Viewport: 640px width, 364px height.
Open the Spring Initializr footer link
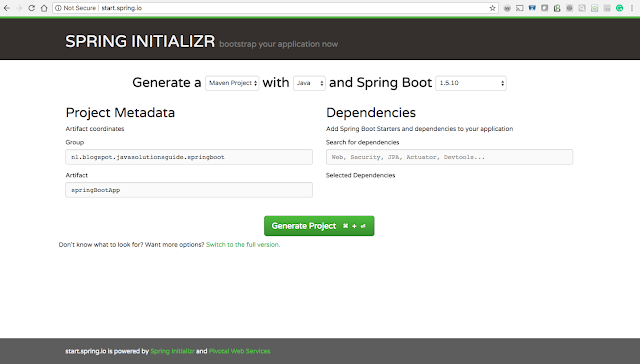pyautogui.click(x=172, y=351)
